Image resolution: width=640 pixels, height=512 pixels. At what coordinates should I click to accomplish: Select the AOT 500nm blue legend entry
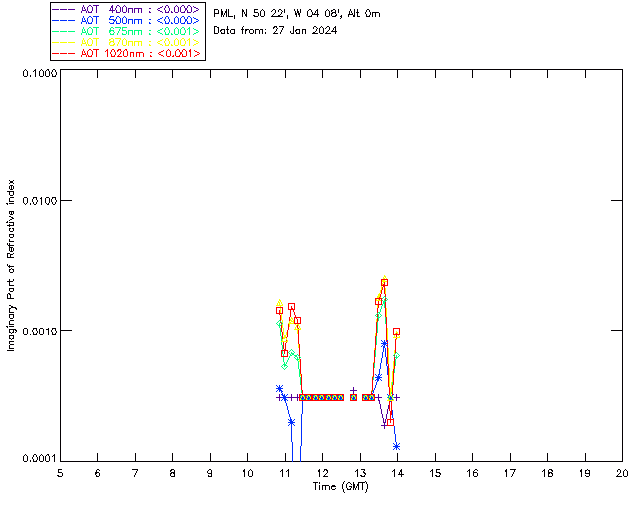point(127,20)
